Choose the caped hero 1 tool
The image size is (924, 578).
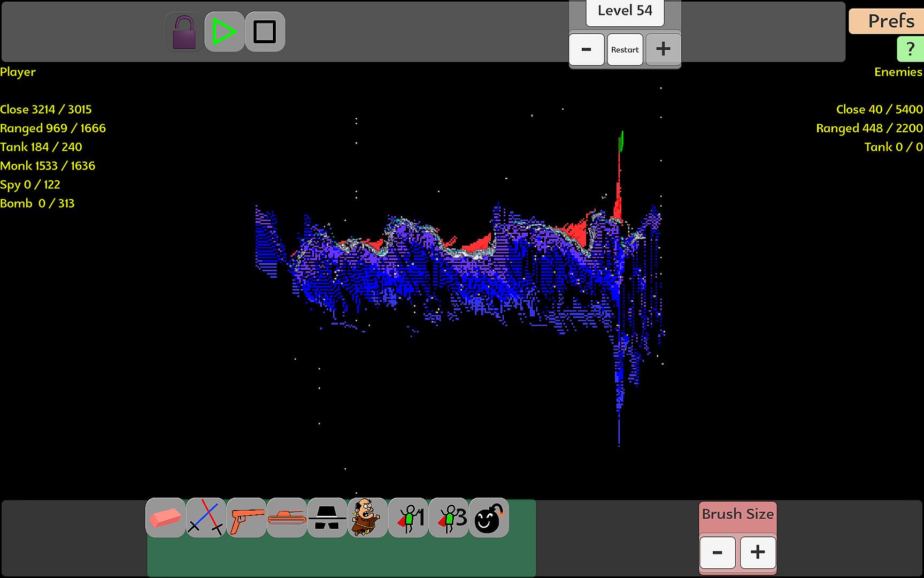pos(409,518)
